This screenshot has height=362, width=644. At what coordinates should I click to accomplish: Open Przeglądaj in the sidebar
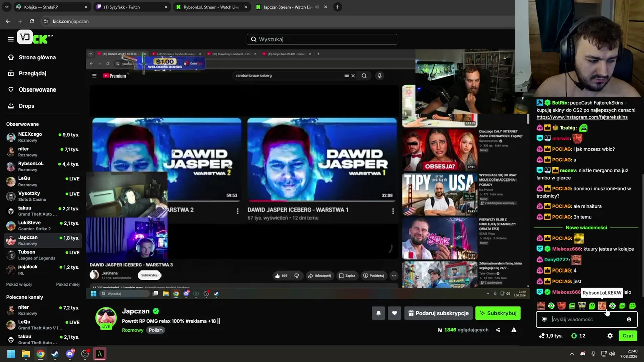(32, 73)
